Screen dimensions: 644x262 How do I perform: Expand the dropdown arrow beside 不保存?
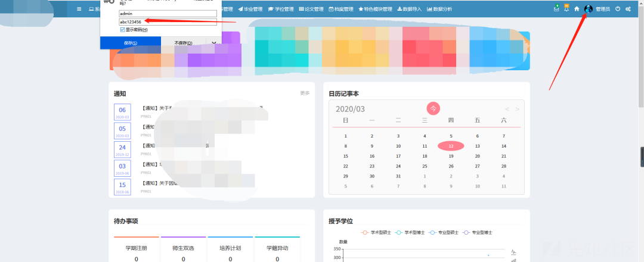(214, 42)
